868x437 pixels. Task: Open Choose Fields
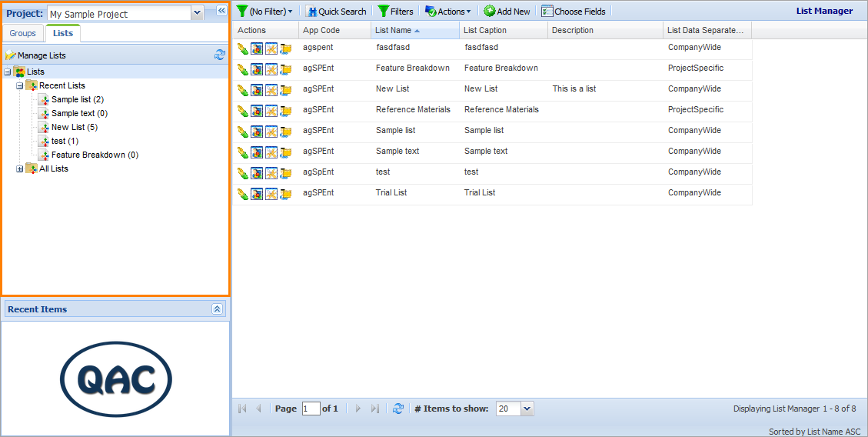click(574, 11)
